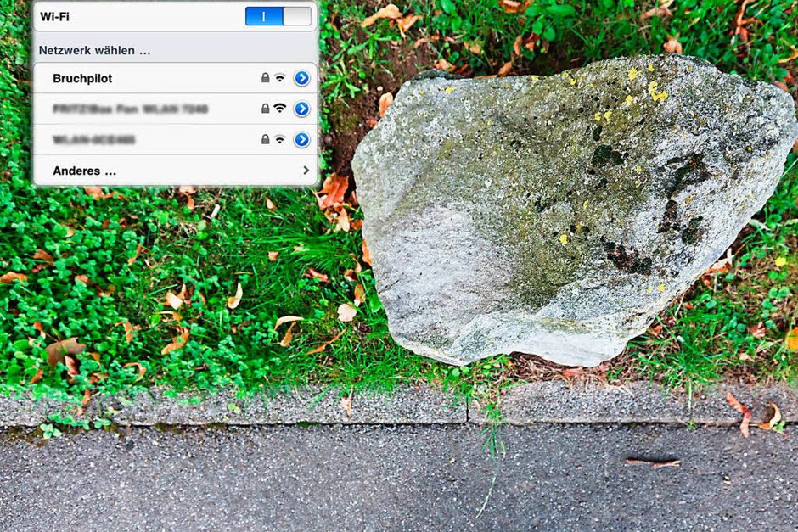Select the blurred WLAN network row
798x532 pixels.
pos(176,139)
